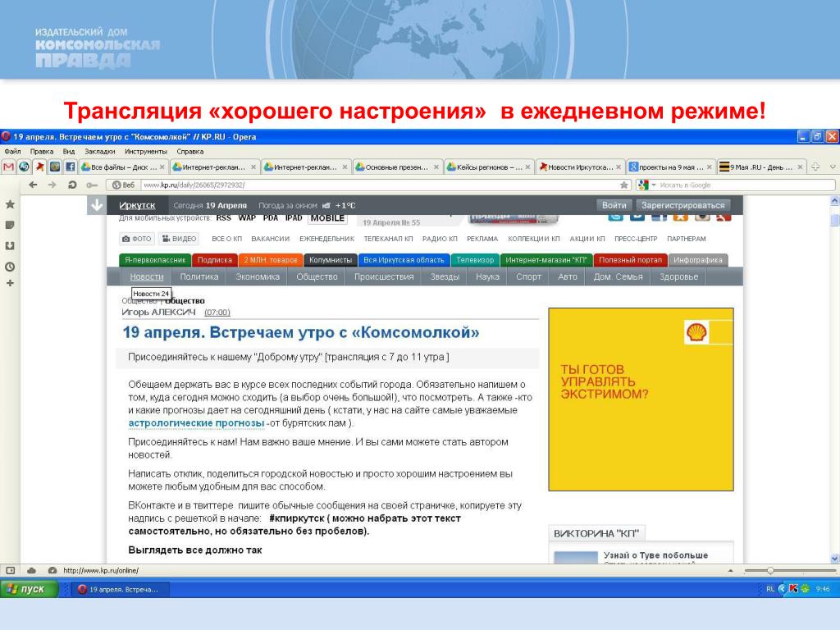Open the pinned Facebook tab icon

pos(71,167)
